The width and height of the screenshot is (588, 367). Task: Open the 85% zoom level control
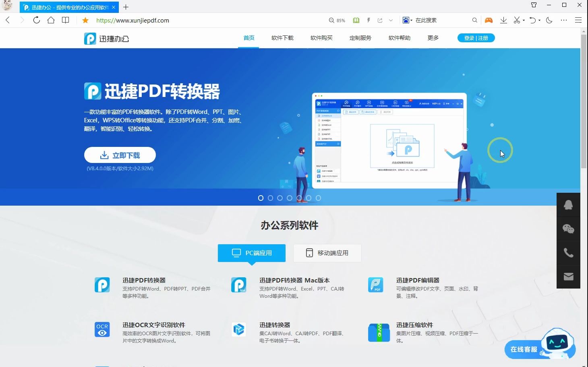click(337, 20)
